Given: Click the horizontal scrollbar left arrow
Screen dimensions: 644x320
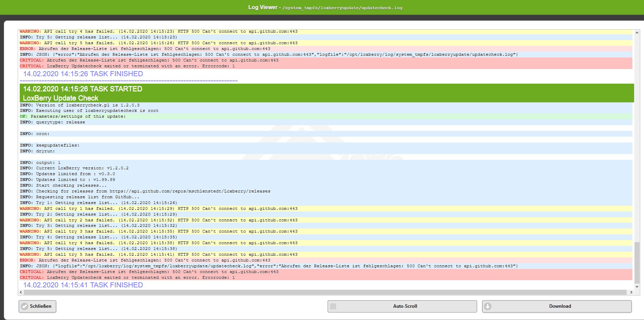Looking at the screenshot, I should (21, 292).
